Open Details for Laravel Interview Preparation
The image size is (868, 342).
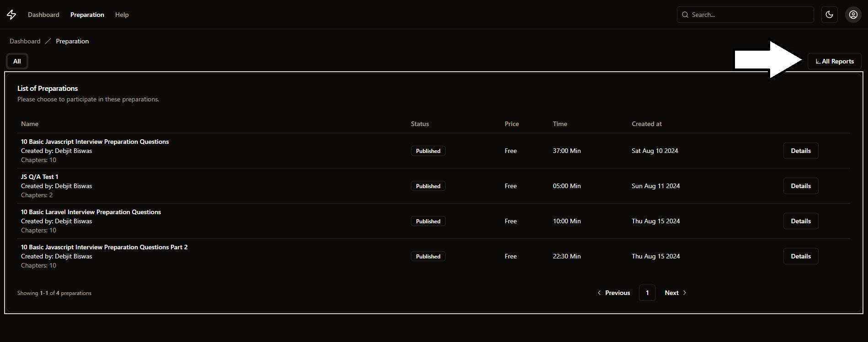coord(800,221)
